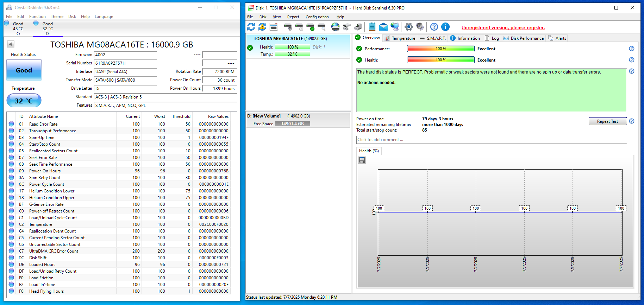Open File menu in CrystalDiskInfo
The height and width of the screenshot is (305, 644).
[9, 17]
